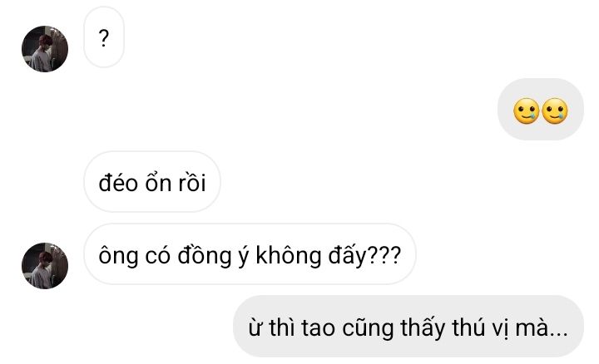Click the left smiling-tear emoji

(x=526, y=111)
